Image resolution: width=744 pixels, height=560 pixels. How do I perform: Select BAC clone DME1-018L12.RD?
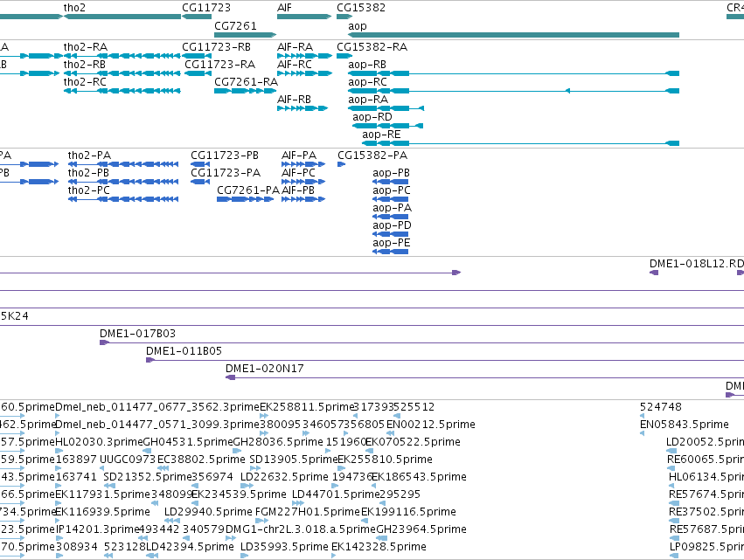[697, 264]
